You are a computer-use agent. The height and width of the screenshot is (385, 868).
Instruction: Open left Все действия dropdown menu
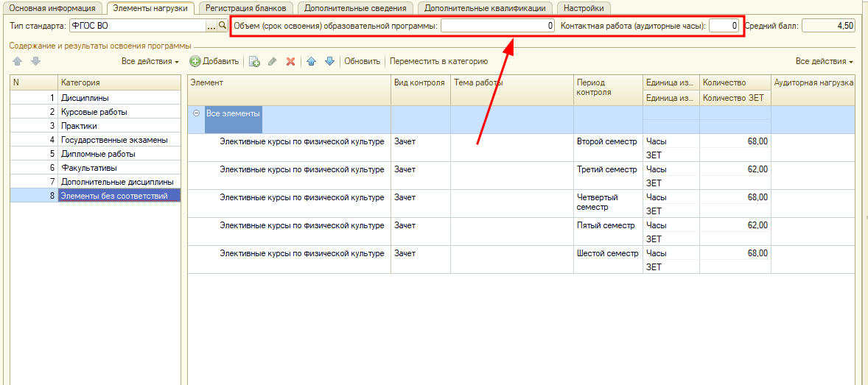coord(150,61)
